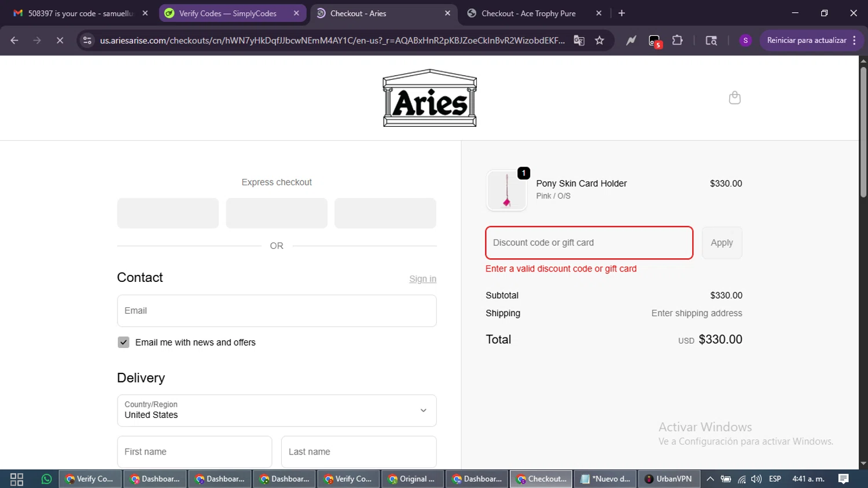Click the address bar URL
868x488 pixels.
pyautogui.click(x=332, y=40)
